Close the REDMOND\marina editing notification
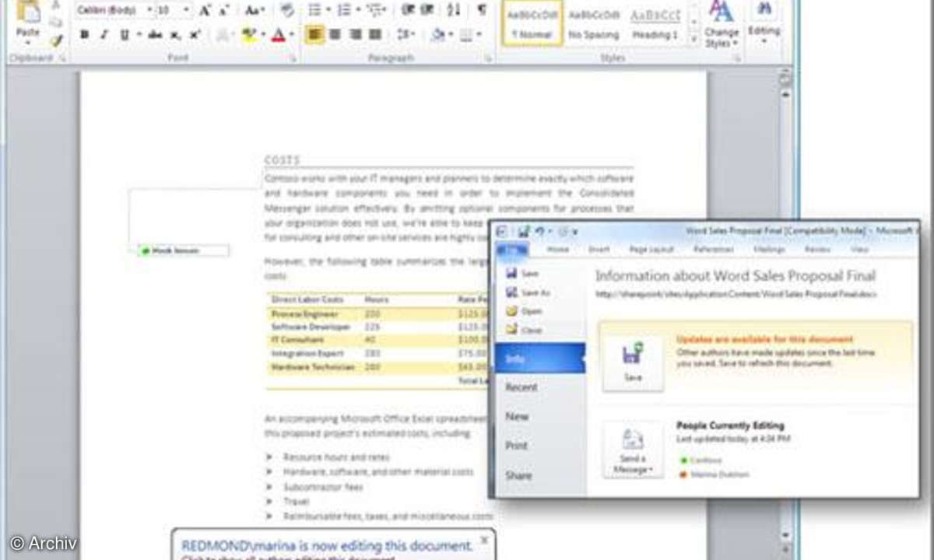934x560 pixels. (x=484, y=539)
